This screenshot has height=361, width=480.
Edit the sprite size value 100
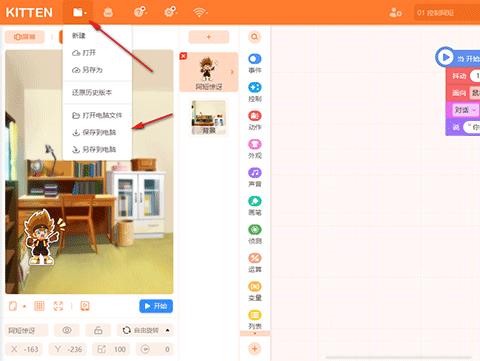[111, 349]
